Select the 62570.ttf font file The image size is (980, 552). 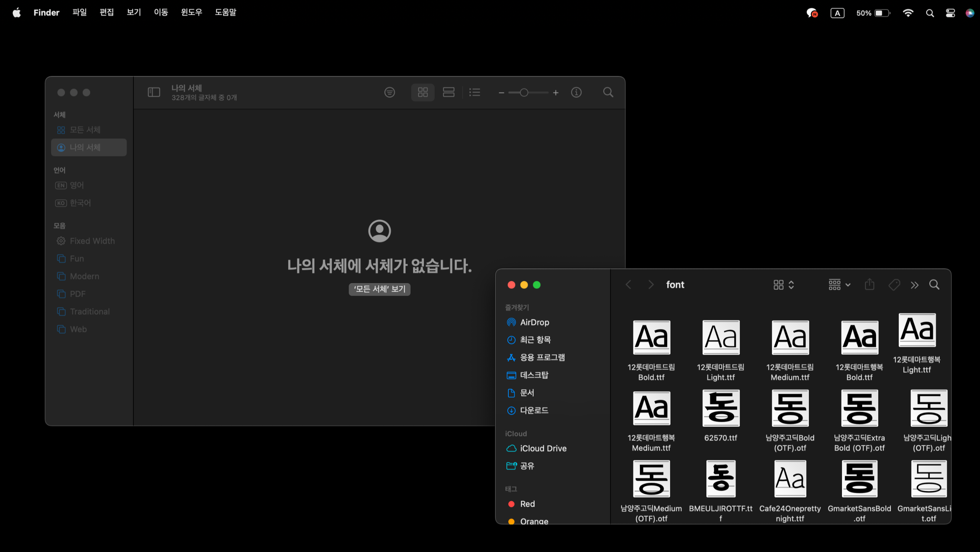point(720,408)
